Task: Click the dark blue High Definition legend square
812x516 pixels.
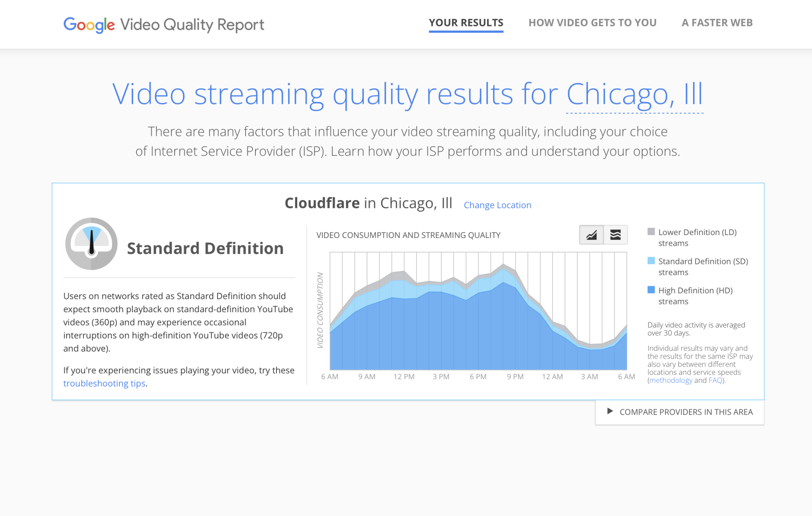Action: (x=651, y=290)
